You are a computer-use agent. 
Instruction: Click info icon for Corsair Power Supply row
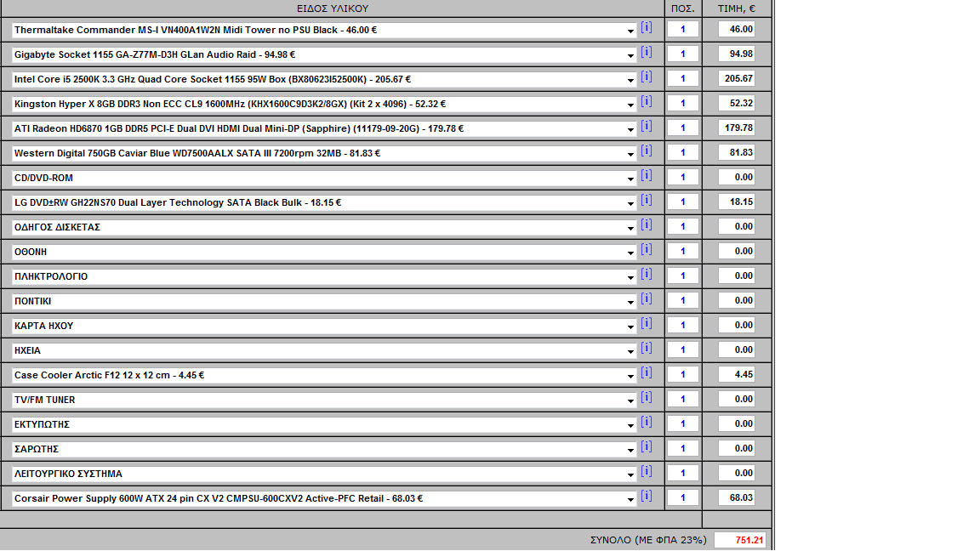647,497
